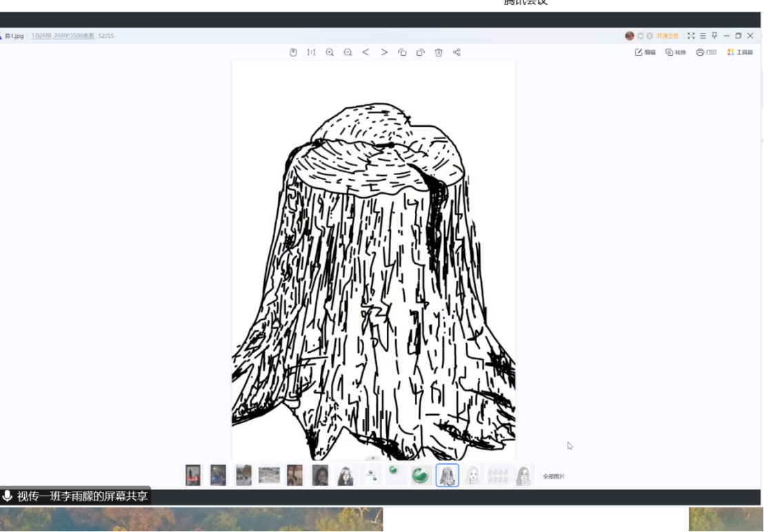Screen dimensions: 764x532
Task: Show all pictures via 全部图片
Action: tap(554, 476)
